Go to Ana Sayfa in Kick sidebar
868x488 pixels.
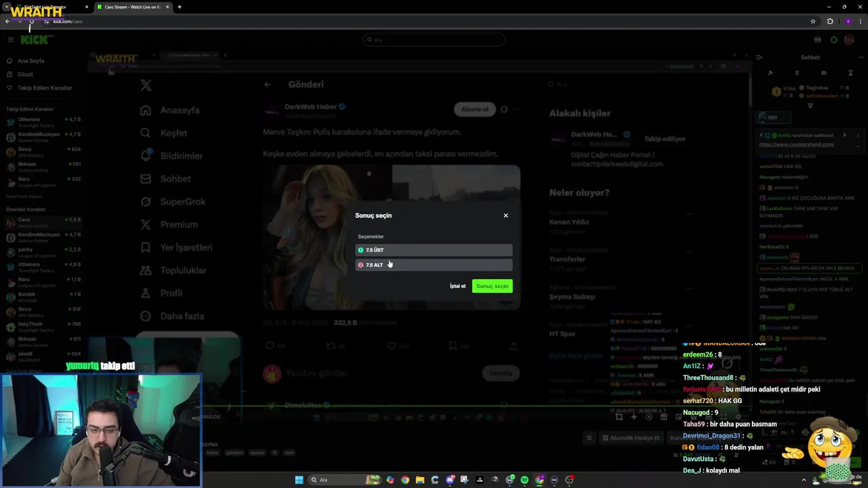point(31,61)
